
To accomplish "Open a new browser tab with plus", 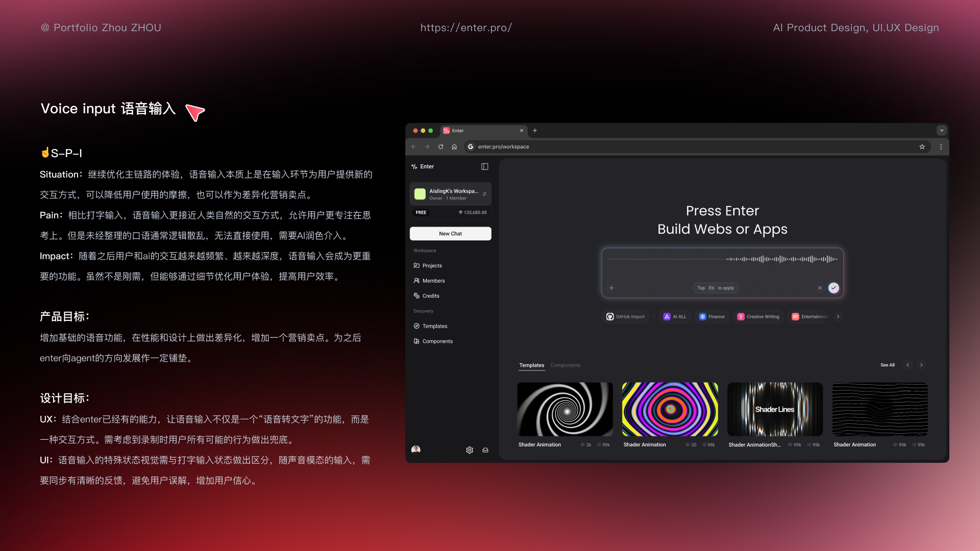I will [535, 131].
